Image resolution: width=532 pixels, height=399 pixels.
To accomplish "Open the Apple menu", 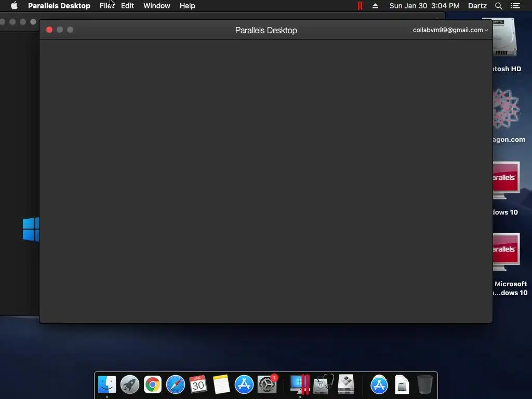I will click(x=14, y=6).
